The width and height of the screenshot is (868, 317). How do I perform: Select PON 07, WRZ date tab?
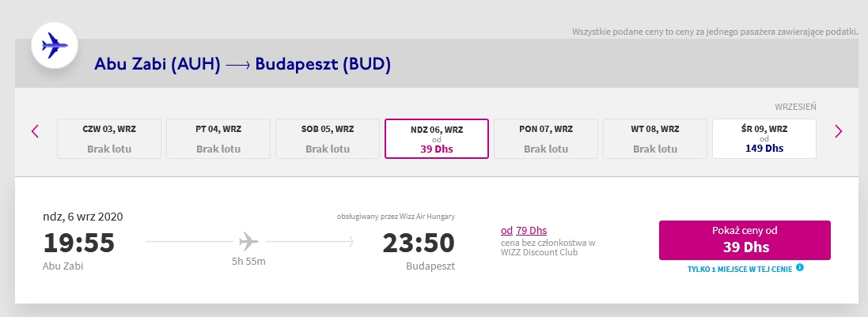[x=546, y=139]
